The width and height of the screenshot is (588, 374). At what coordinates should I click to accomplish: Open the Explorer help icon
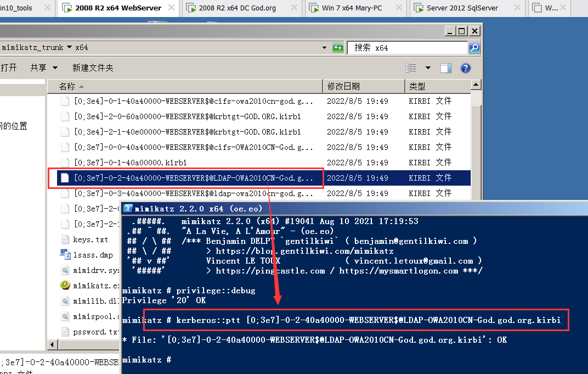point(466,68)
